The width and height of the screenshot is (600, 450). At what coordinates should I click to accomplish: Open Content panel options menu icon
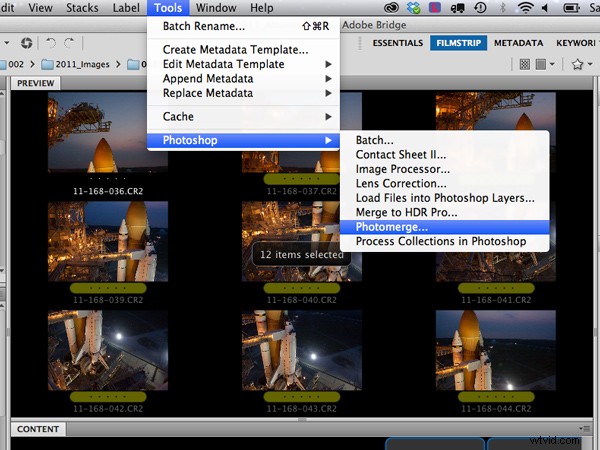click(584, 429)
